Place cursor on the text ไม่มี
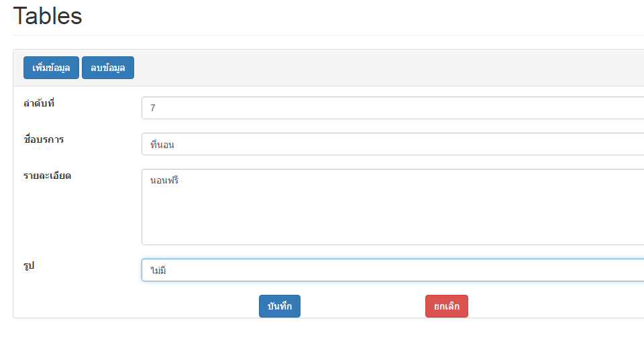The image size is (644, 339). point(158,271)
